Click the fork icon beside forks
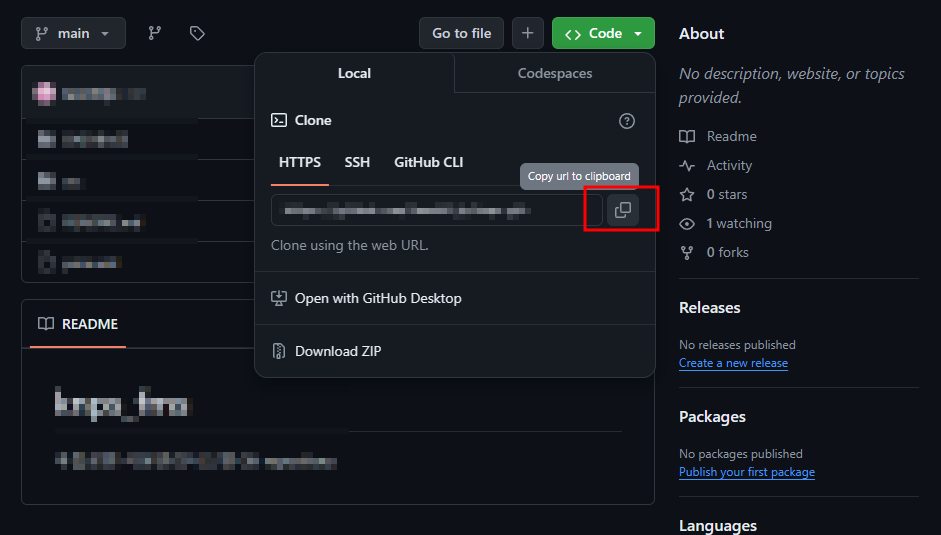Viewport: 941px width, 535px height. click(x=687, y=253)
